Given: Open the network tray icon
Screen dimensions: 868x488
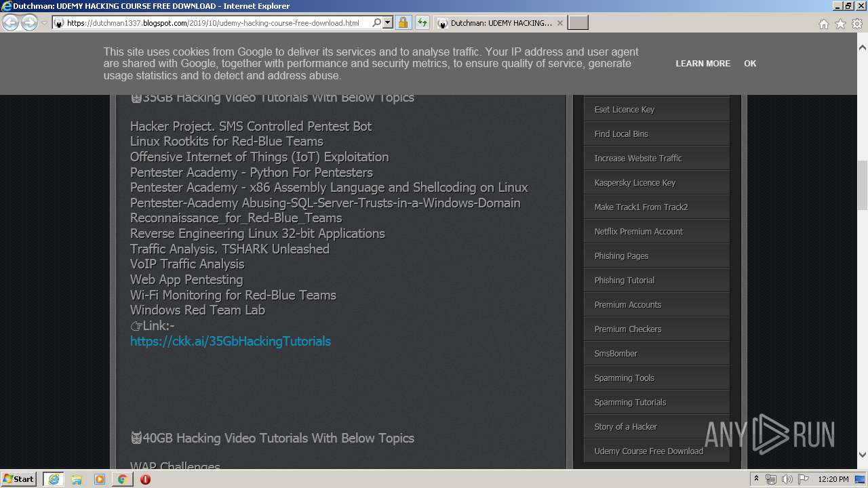Looking at the screenshot, I should coord(771,479).
